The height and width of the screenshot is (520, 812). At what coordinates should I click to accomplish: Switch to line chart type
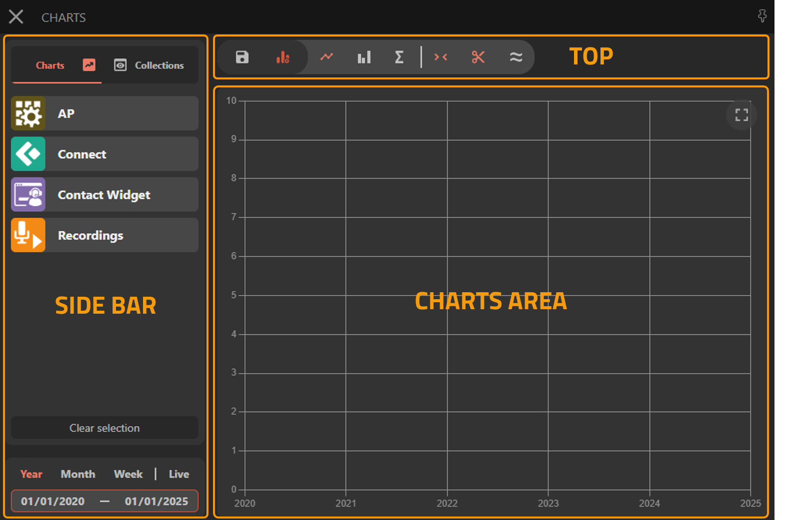[326, 57]
